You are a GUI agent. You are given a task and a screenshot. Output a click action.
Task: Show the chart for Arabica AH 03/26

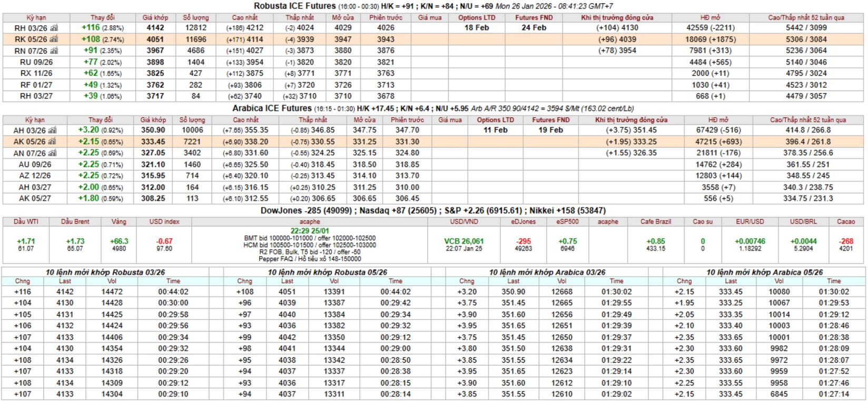pyautogui.click(x=53, y=131)
